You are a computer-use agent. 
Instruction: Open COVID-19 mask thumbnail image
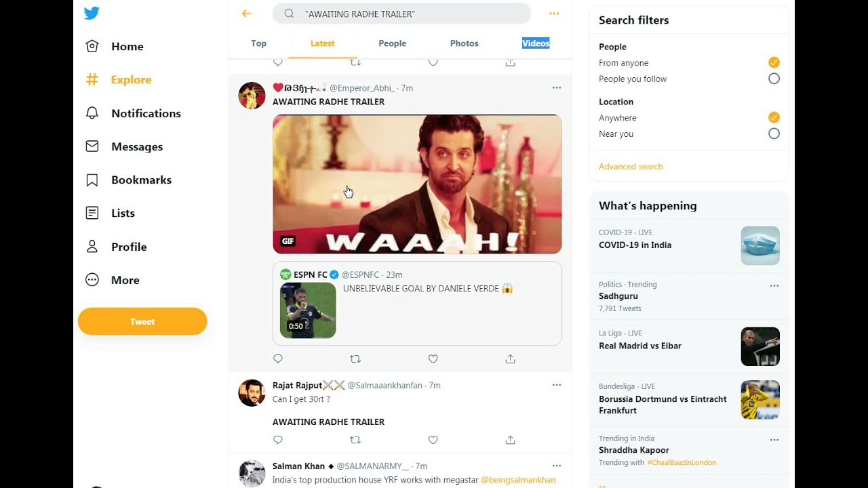pos(760,245)
